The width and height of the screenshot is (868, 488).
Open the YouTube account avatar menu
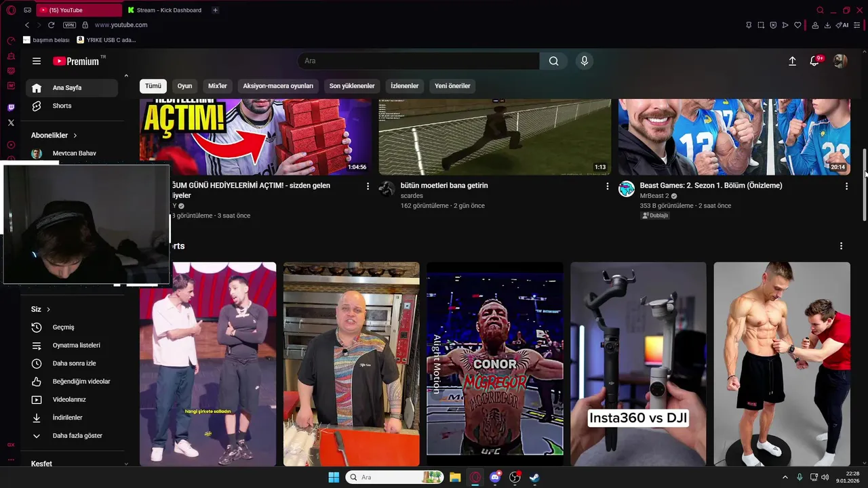click(840, 61)
